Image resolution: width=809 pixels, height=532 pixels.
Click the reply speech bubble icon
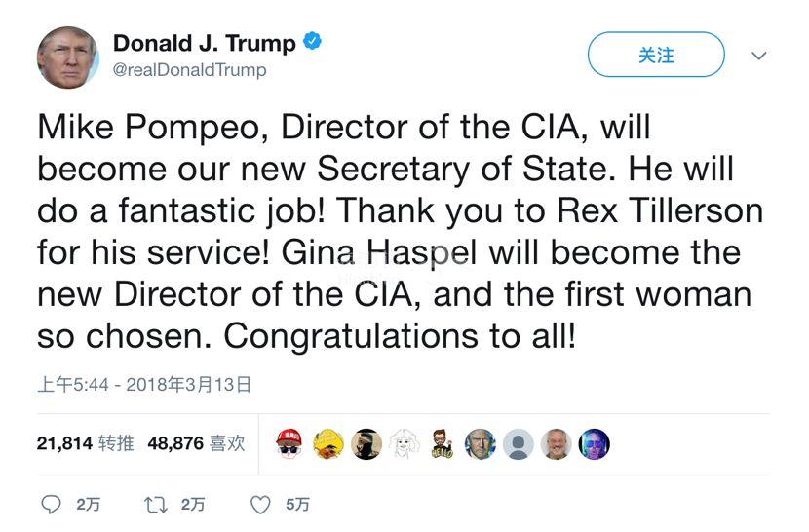(x=51, y=504)
